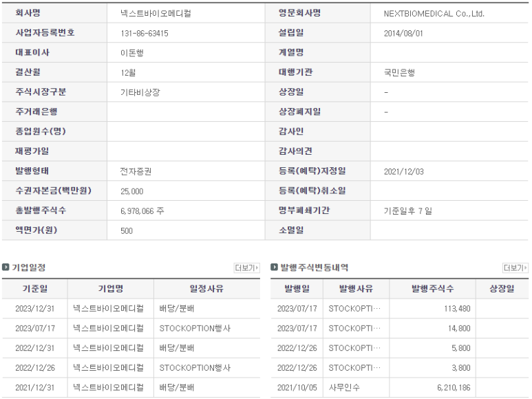
Task: Select the 기준일 column header
Action: pyautogui.click(x=35, y=289)
